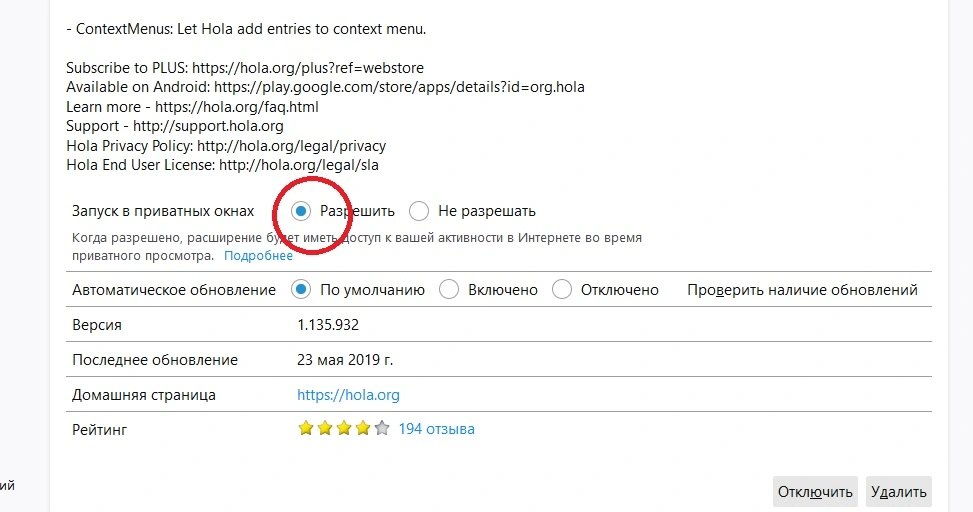The width and height of the screenshot is (973, 512).
Task: Click the Hola Privacy Policy line
Action: point(226,146)
